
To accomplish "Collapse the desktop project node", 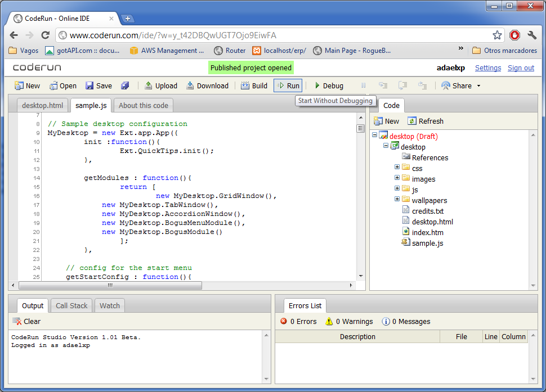I will [x=386, y=146].
